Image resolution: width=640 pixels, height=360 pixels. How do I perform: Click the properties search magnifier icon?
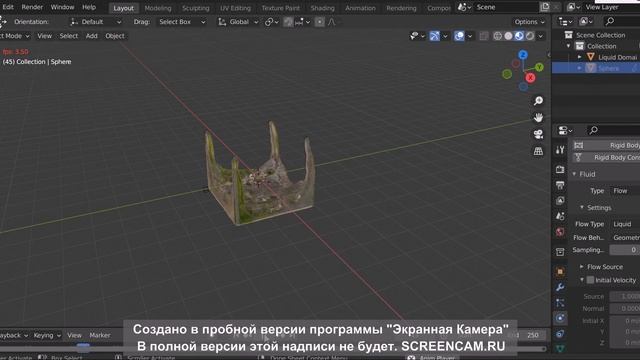593,130
